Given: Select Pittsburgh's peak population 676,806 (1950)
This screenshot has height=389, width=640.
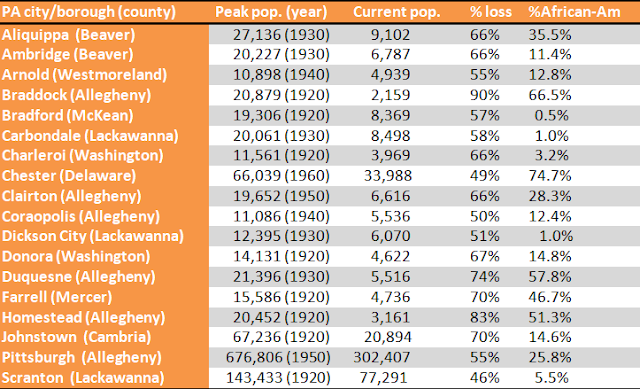Looking at the screenshot, I should pos(278,358).
